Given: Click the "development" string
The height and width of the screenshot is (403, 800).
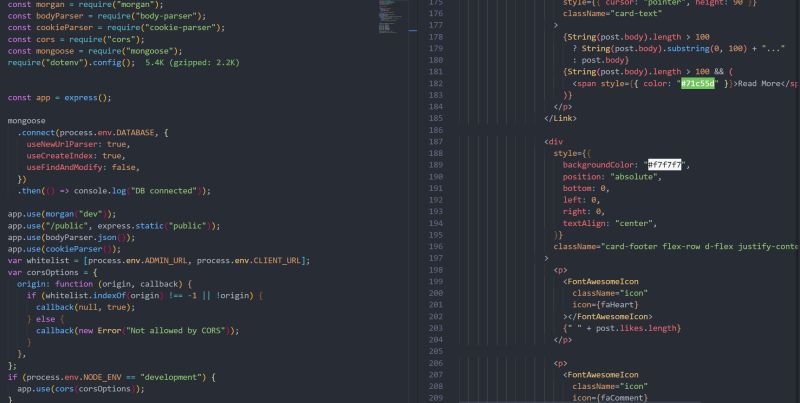Looking at the screenshot, I should [x=171, y=377].
